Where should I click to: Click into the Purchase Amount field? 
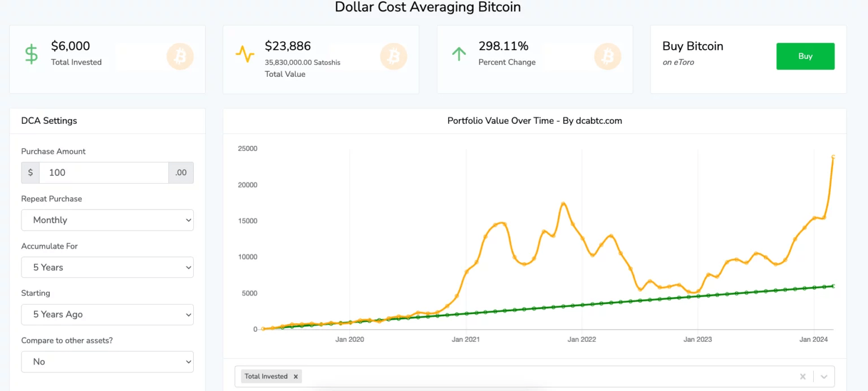point(104,173)
